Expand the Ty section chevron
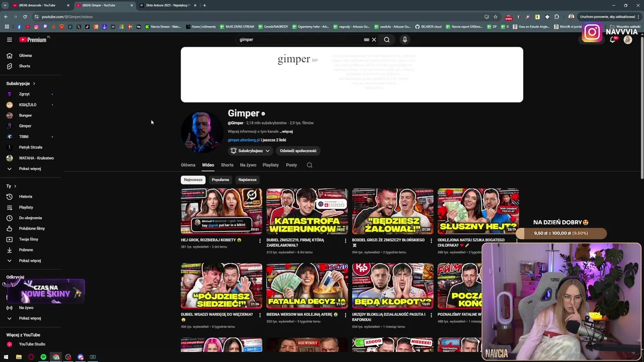Screen dimensions: 644x362 click(x=15, y=186)
